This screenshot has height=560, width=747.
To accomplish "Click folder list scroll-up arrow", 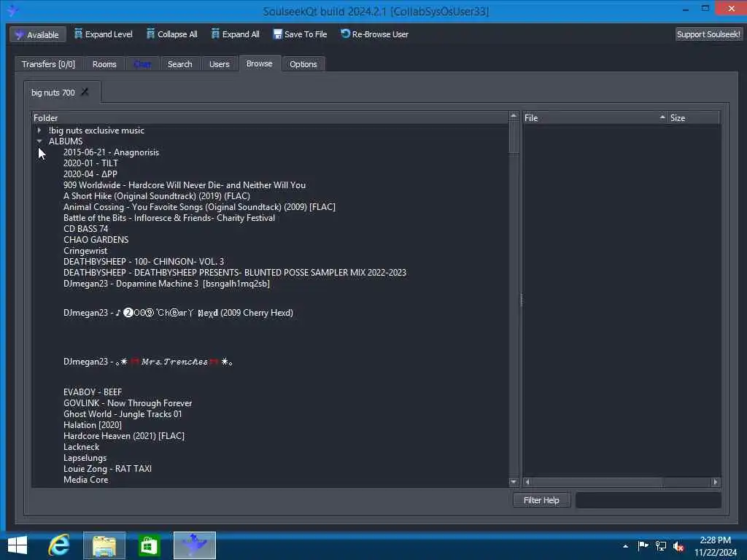I will (514, 116).
